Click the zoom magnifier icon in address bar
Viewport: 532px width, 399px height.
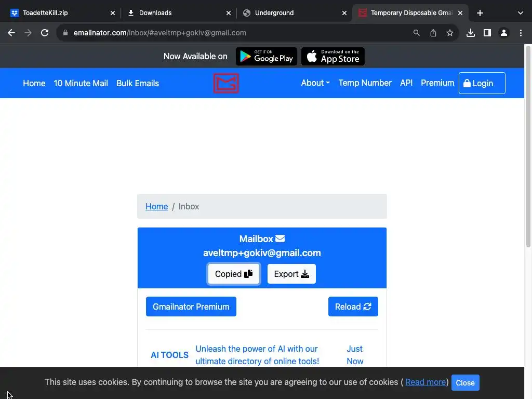click(x=416, y=33)
